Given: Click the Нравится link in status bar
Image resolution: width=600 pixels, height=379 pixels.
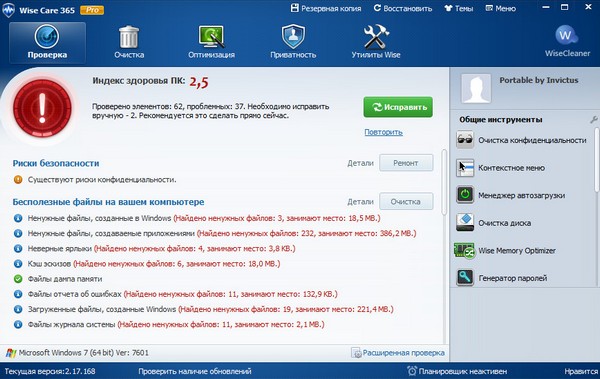Looking at the screenshot, I should click(x=581, y=371).
